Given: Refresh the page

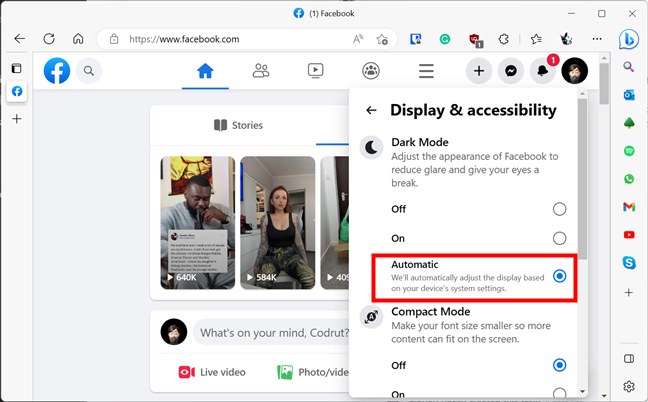Looking at the screenshot, I should point(49,39).
